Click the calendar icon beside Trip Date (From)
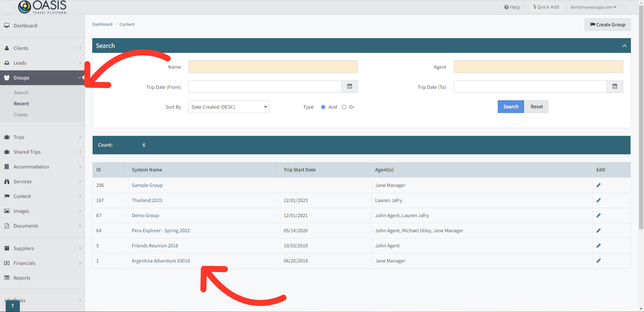644x312 pixels. (x=350, y=87)
